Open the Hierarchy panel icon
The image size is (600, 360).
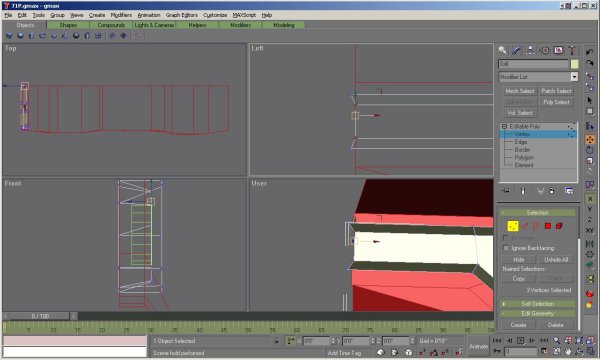pyautogui.click(x=530, y=50)
